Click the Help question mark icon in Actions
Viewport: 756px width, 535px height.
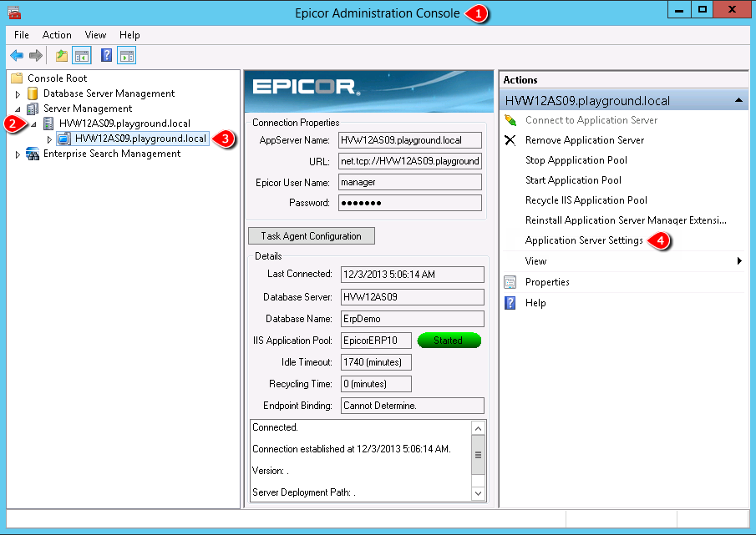510,303
